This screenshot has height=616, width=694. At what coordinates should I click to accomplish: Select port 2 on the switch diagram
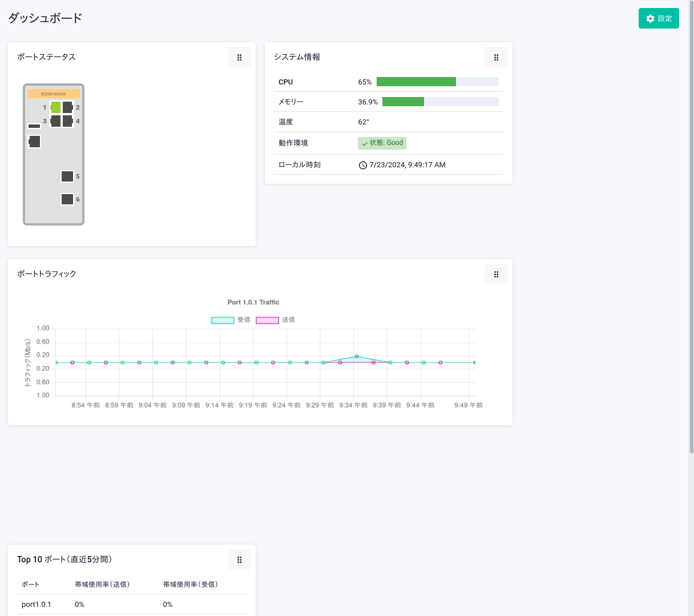pyautogui.click(x=67, y=107)
